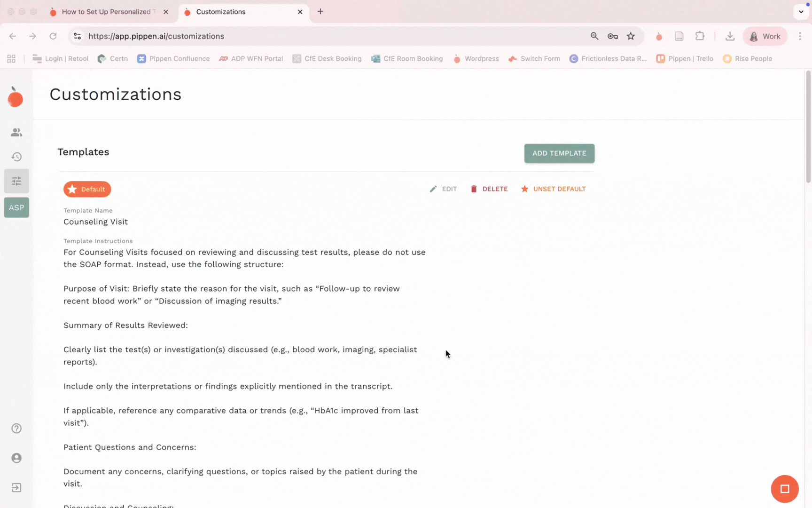Viewport: 812px width, 508px height.
Task: Click the ADD TEMPLATE button
Action: pos(559,153)
